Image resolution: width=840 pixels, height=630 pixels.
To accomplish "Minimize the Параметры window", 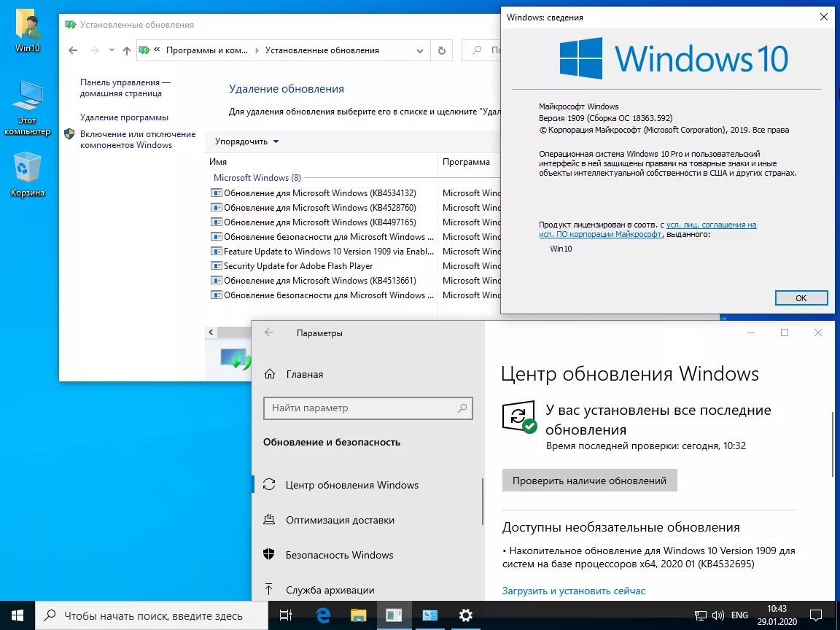I will point(751,332).
